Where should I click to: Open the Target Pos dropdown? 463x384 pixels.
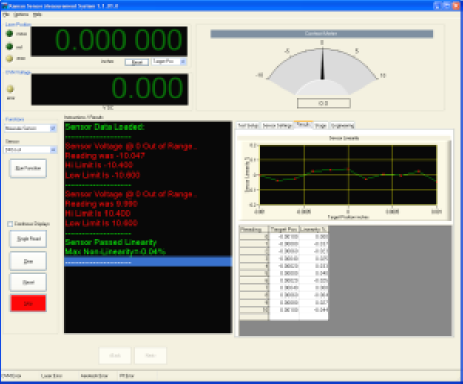click(183, 62)
